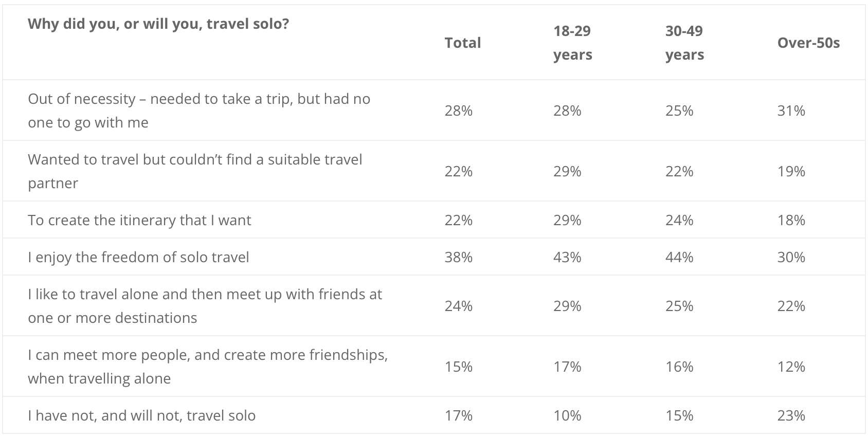Click 'I like to travel alone' row label
The image size is (868, 437).
pyautogui.click(x=205, y=306)
